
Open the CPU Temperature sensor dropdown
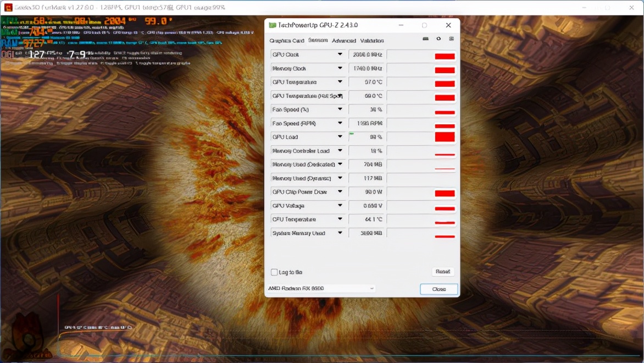pyautogui.click(x=340, y=219)
